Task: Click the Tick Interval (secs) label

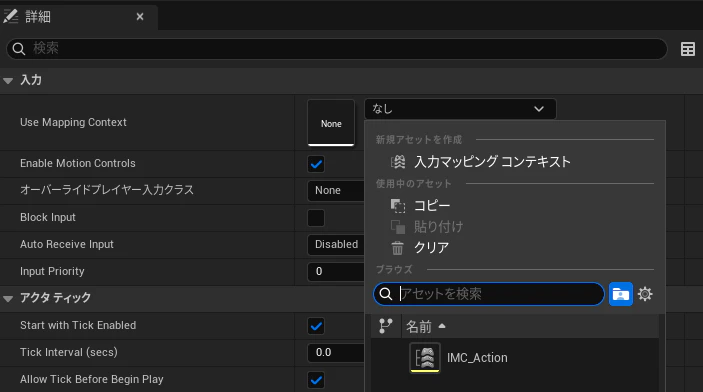Action: coord(69,353)
